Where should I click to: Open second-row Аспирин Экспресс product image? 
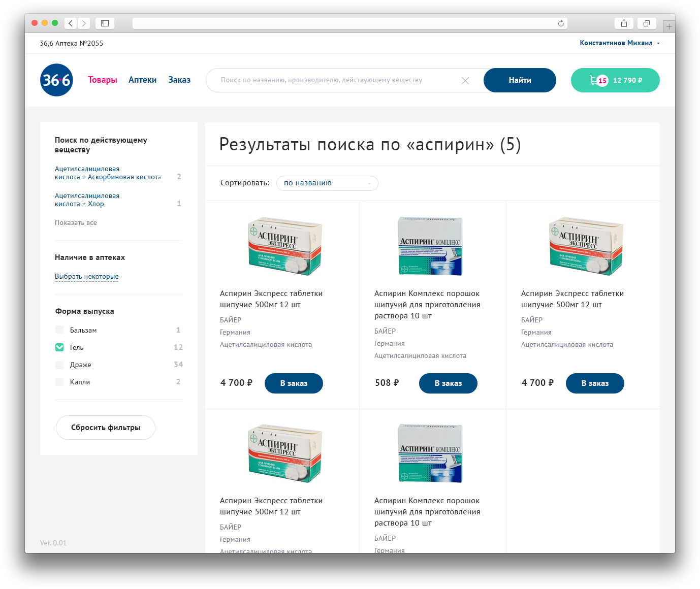[x=285, y=453]
